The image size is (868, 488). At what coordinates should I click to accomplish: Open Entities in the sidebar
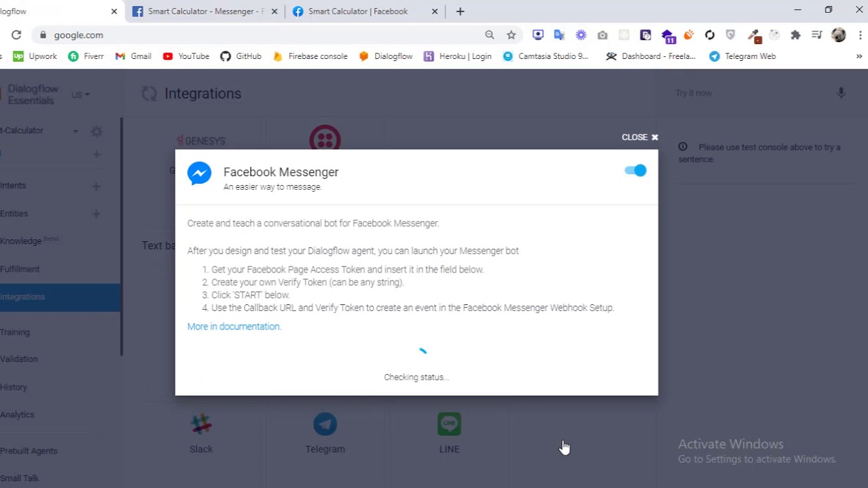pyautogui.click(x=14, y=213)
